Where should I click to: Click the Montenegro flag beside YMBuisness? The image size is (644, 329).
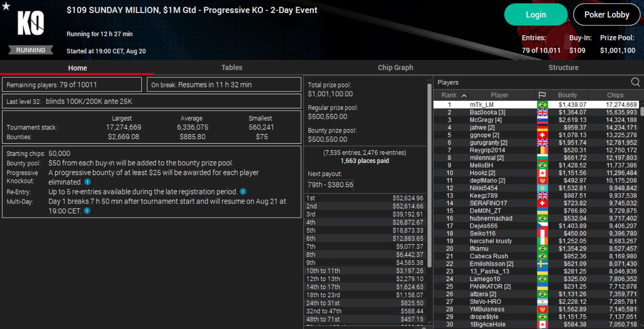[x=542, y=309]
